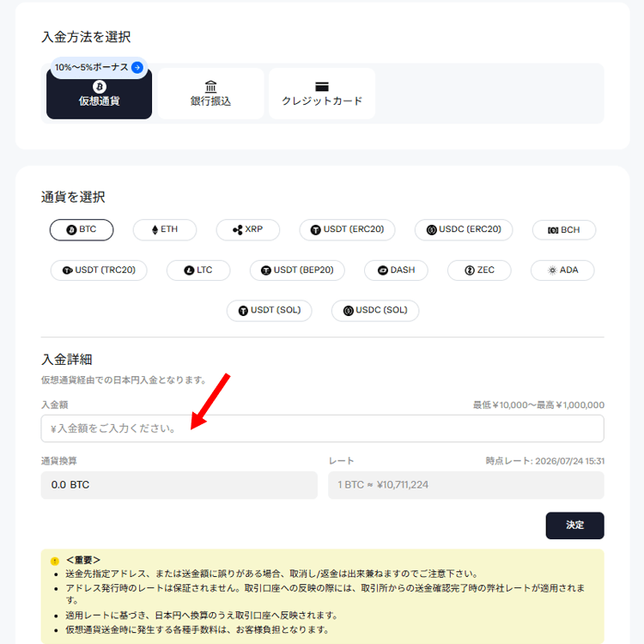644x644 pixels.
Task: Pick the USDC (SOL) currency option
Action: pyautogui.click(x=375, y=311)
